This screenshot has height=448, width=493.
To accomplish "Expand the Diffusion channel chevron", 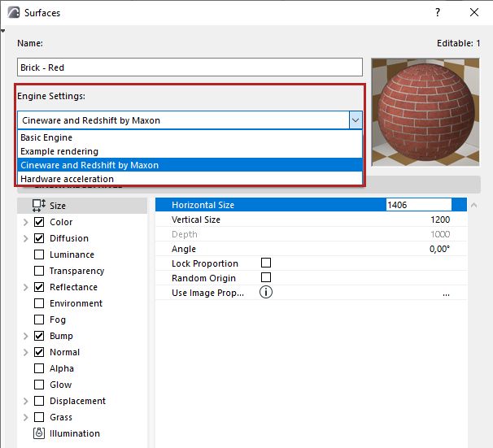I will pos(26,238).
